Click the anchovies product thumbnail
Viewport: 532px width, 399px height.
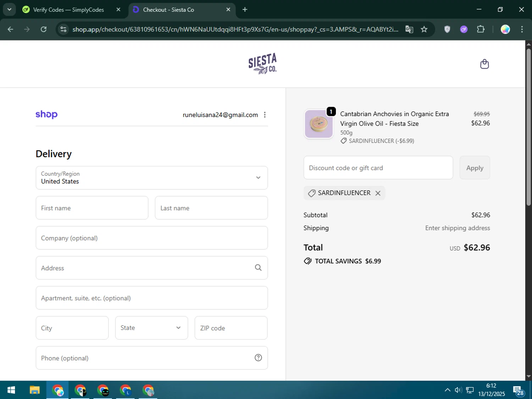pos(318,124)
